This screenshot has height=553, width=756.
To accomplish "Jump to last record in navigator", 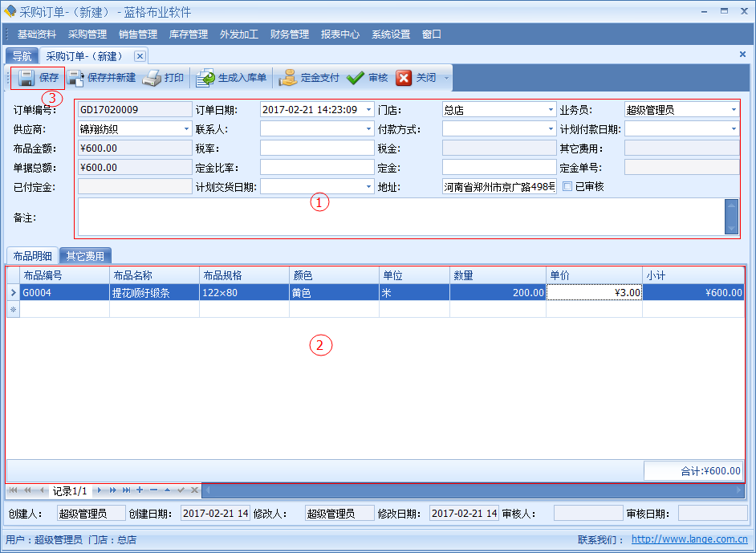I will pos(126,490).
